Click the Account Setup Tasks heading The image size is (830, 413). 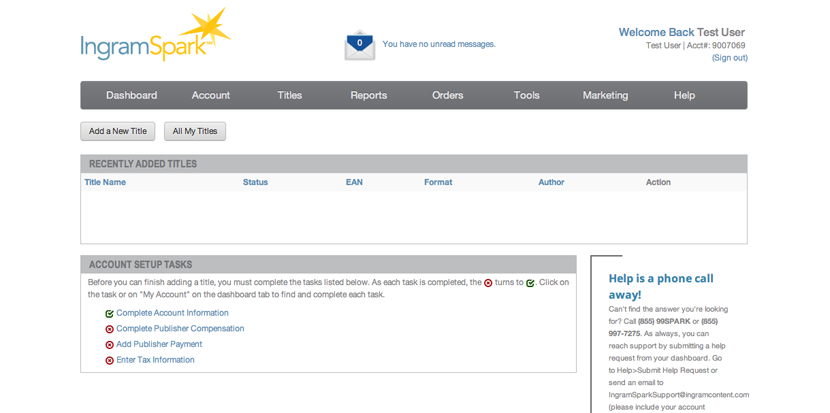point(140,265)
